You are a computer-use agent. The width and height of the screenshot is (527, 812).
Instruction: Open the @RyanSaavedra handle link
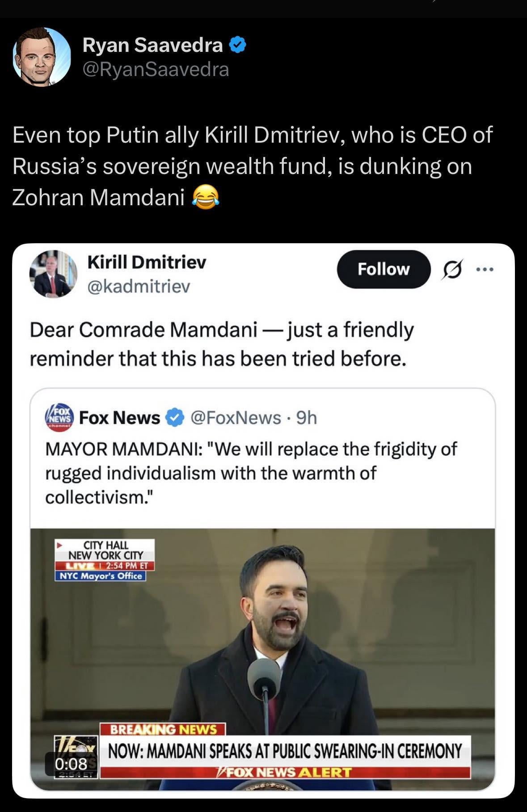point(156,69)
